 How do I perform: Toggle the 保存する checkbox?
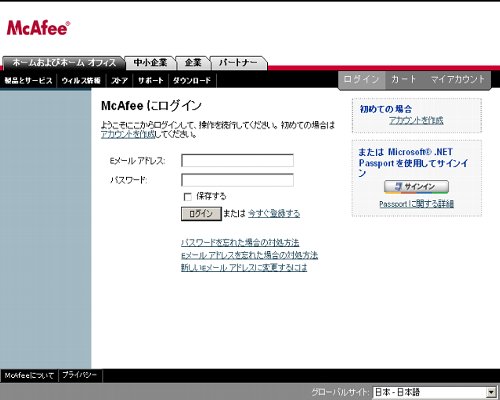pos(188,197)
